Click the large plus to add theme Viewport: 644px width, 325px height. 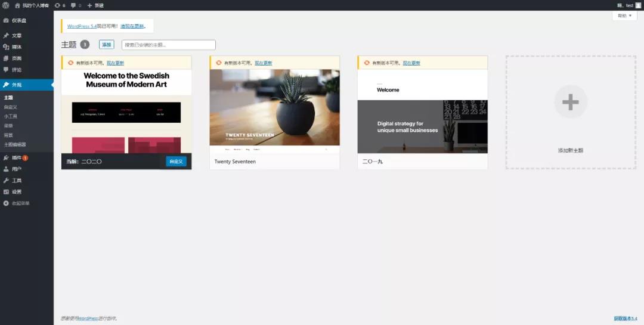pyautogui.click(x=571, y=102)
